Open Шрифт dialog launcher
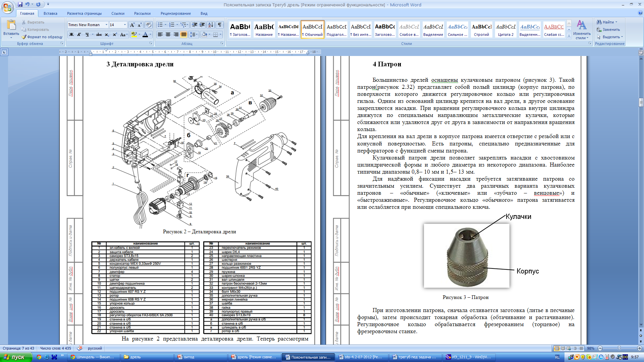This screenshot has height=362, width=644. click(x=151, y=44)
